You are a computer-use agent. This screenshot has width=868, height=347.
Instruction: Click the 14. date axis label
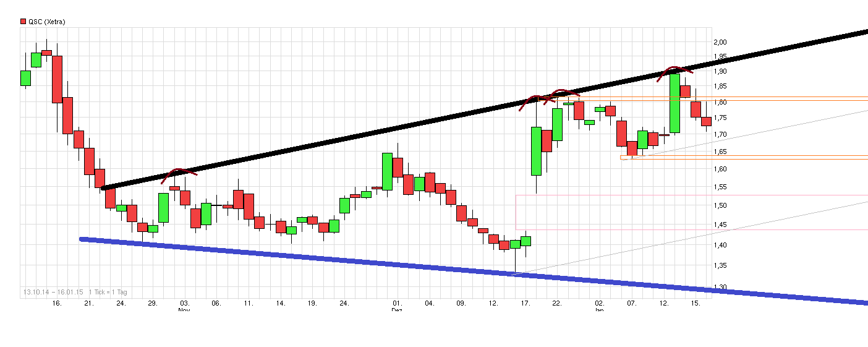(x=280, y=304)
